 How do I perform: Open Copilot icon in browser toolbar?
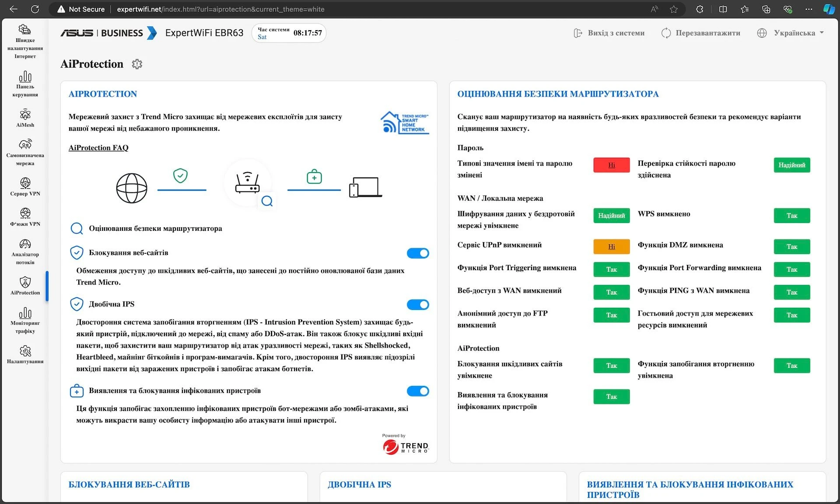tap(828, 9)
